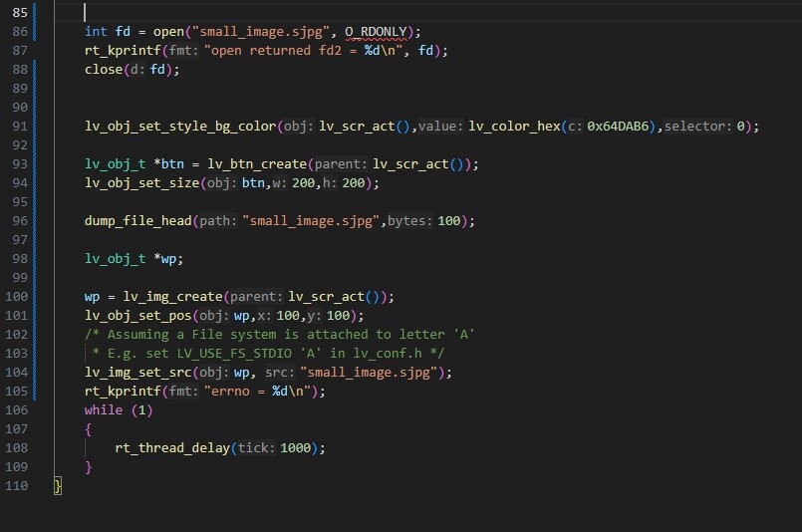Click the O_RDONLY flag with red squiggle
Screen dimensions: 802x532
click(x=376, y=31)
